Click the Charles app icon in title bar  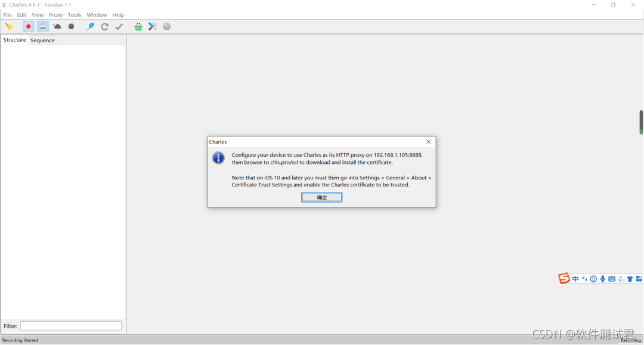click(4, 5)
